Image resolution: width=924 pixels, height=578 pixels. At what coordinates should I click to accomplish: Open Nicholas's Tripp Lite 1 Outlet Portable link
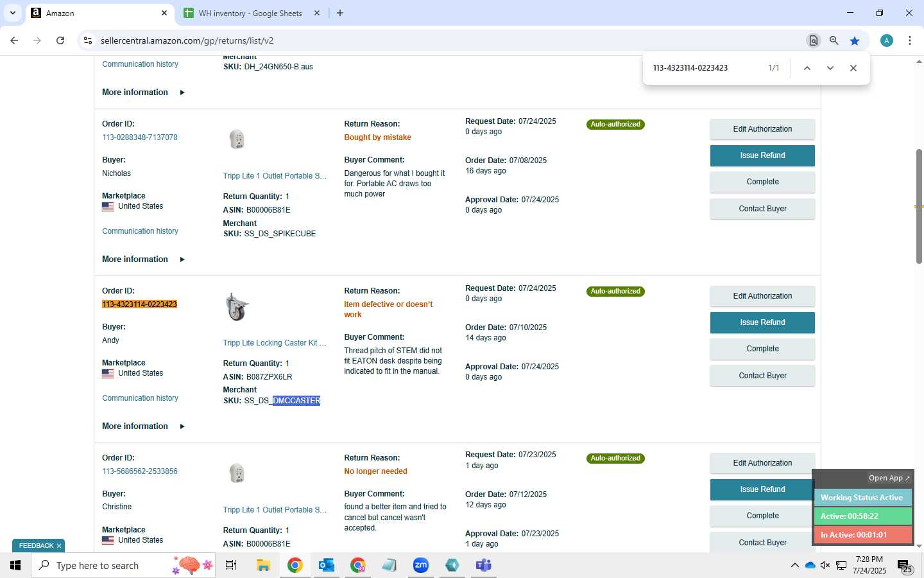tap(275, 176)
